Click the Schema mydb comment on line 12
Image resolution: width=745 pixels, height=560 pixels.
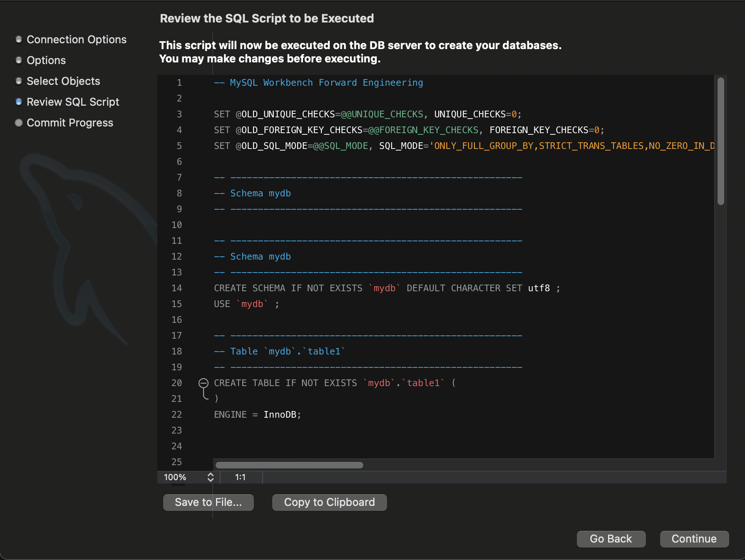coord(252,257)
